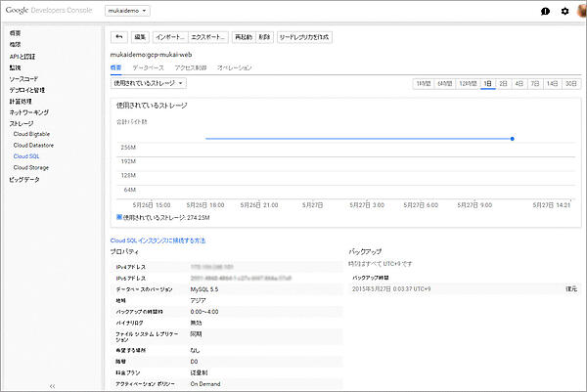Click 復元 to restore the backup
This screenshot has width=587, height=392.
tap(570, 289)
